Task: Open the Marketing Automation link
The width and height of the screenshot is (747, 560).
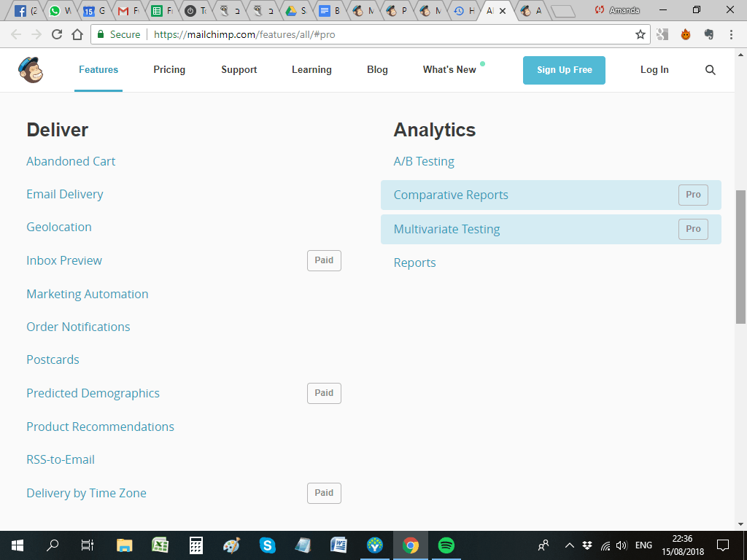Action: pyautogui.click(x=88, y=294)
